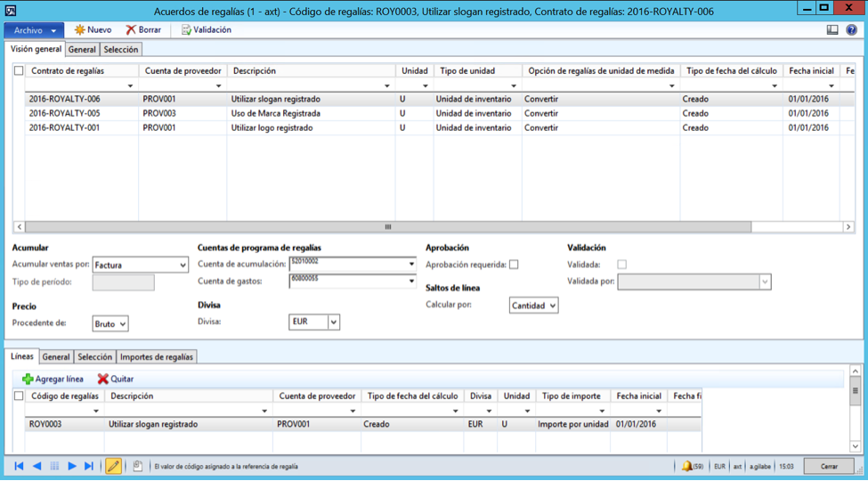Run Validación on agreement
868x481 pixels.
[x=207, y=30]
